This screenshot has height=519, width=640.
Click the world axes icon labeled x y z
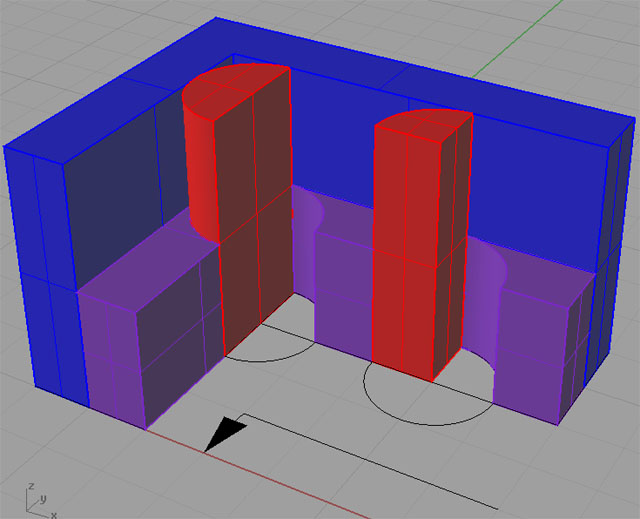41,500
